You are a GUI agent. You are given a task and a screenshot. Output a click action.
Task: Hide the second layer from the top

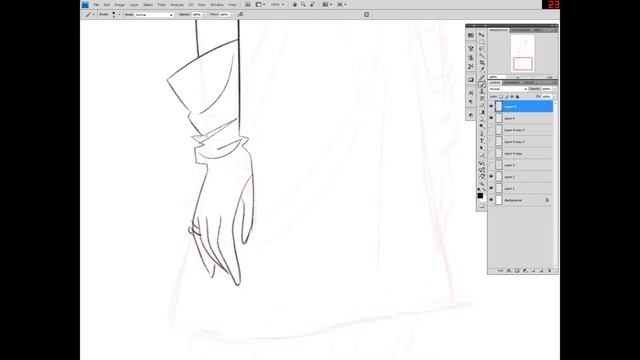pos(491,118)
